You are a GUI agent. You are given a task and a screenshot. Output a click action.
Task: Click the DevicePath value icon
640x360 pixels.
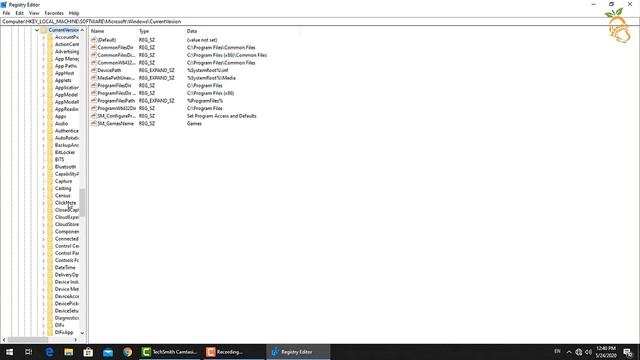pyautogui.click(x=93, y=70)
